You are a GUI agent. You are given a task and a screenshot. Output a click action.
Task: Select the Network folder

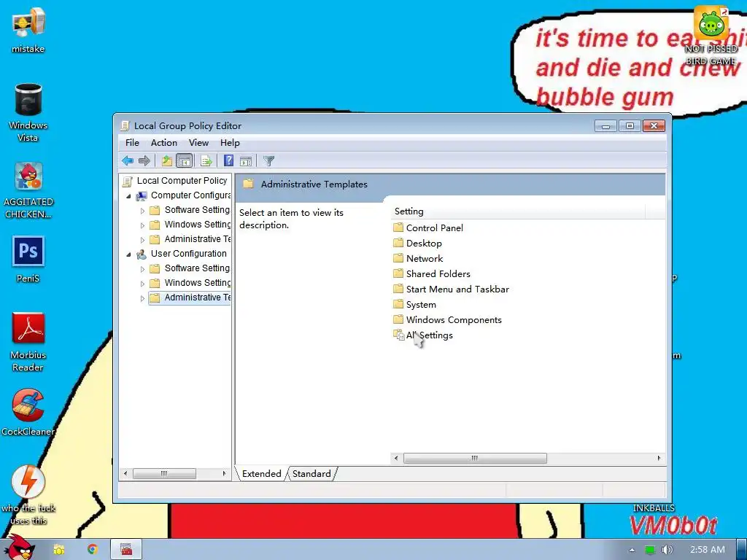pos(418,258)
